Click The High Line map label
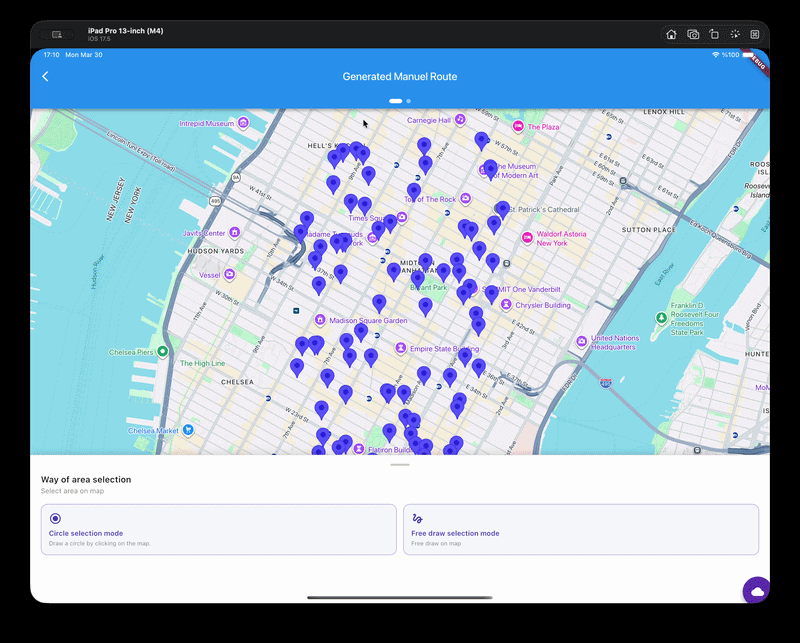Viewport: 800px width, 643px height. [203, 363]
